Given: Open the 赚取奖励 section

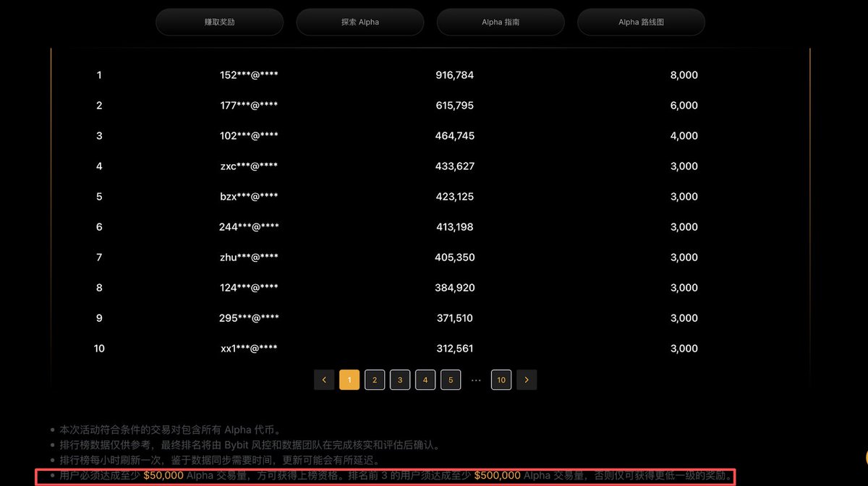Looking at the screenshot, I should [219, 22].
